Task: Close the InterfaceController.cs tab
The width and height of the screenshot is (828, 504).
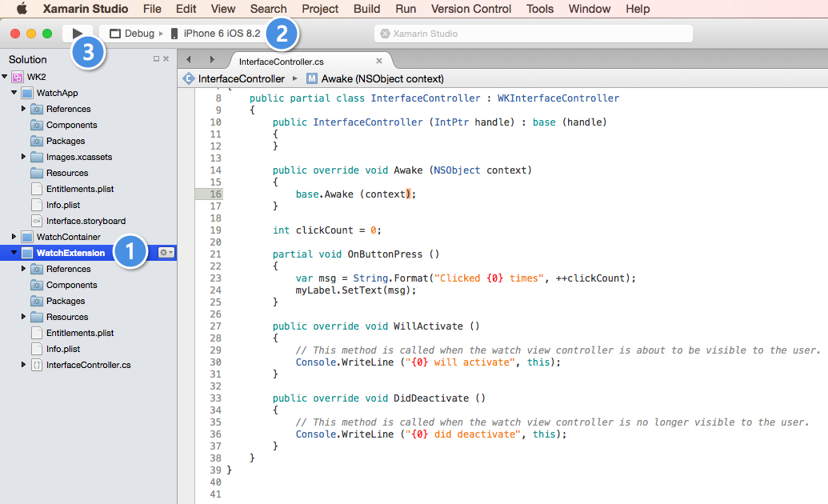Action: (x=378, y=61)
